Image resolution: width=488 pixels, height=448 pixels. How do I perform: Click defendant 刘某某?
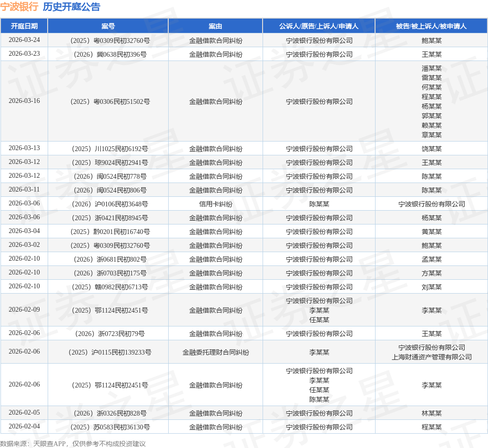(x=432, y=287)
